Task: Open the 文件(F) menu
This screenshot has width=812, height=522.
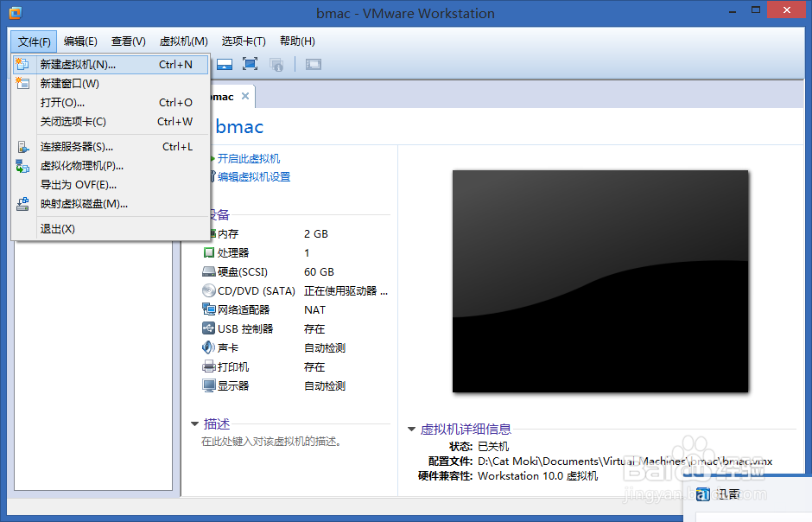Action: click(34, 41)
